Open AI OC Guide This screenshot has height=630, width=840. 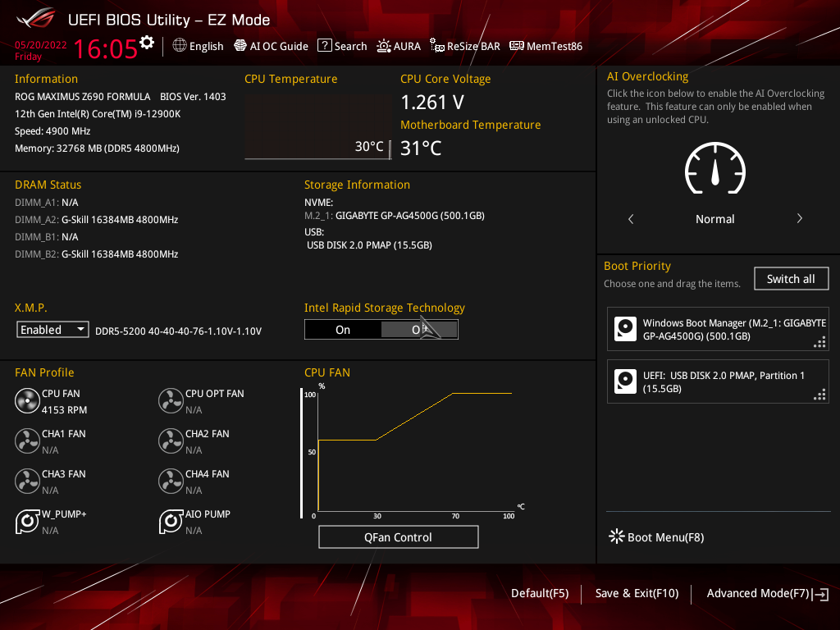point(271,46)
